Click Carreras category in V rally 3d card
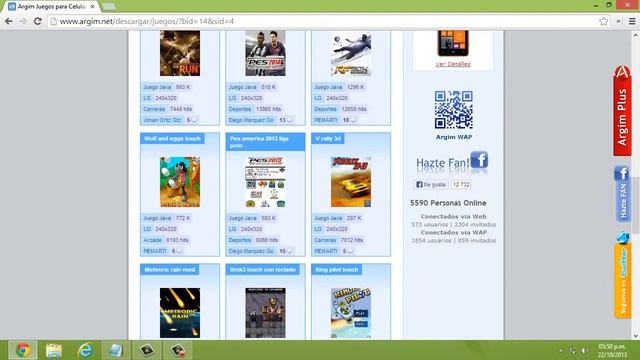640x360 pixels. click(x=325, y=240)
